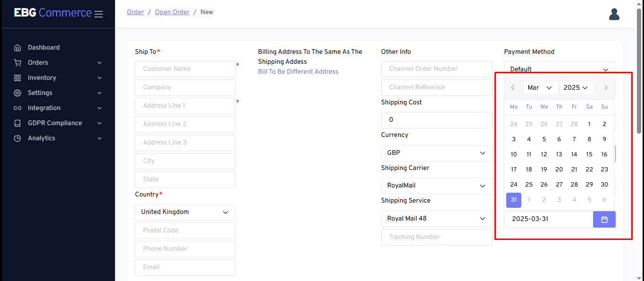Click the Dashboard home icon
Screen dimensions: 644x281
point(17,48)
